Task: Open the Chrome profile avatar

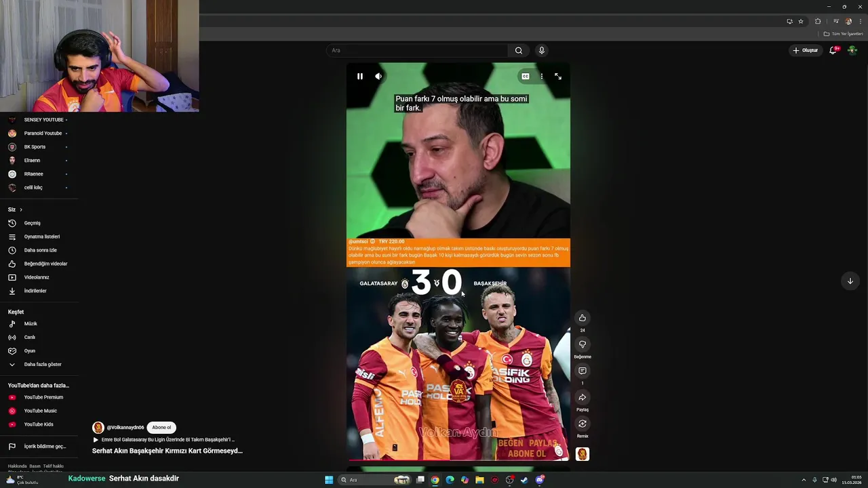Action: click(x=848, y=21)
